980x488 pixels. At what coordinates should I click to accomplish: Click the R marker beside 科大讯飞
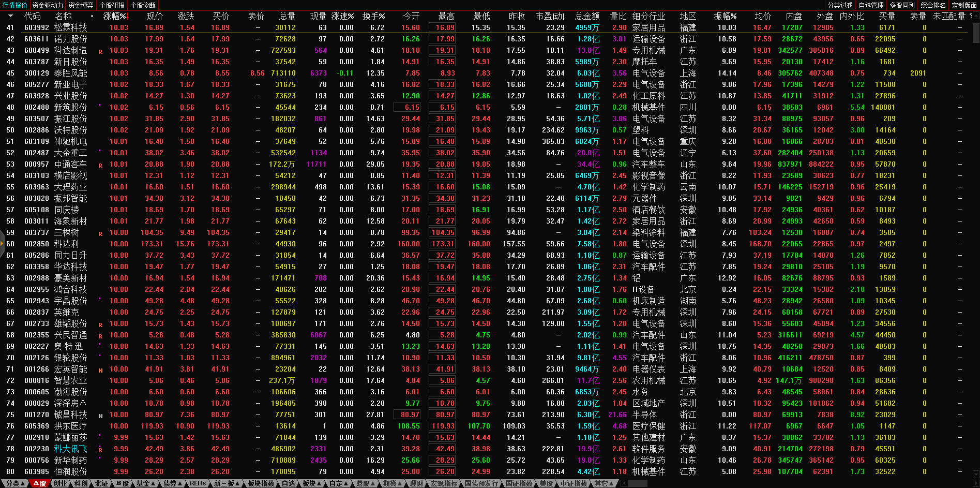coord(100,450)
